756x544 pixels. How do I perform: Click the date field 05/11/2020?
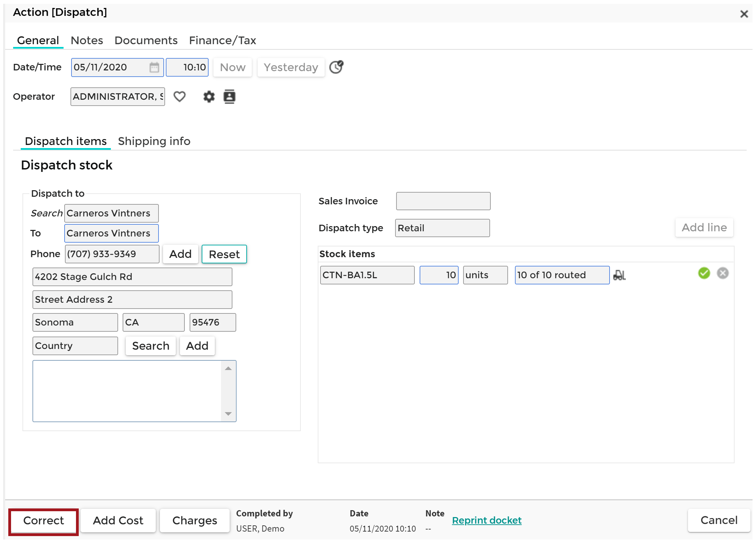[117, 67]
